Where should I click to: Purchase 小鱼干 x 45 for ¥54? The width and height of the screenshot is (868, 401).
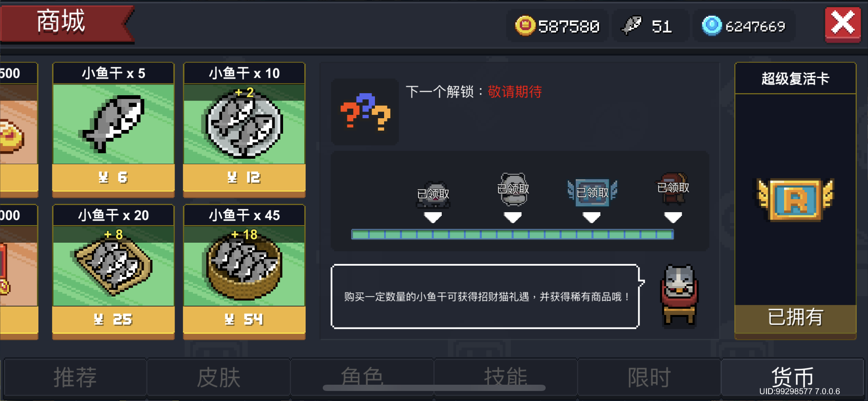click(244, 272)
